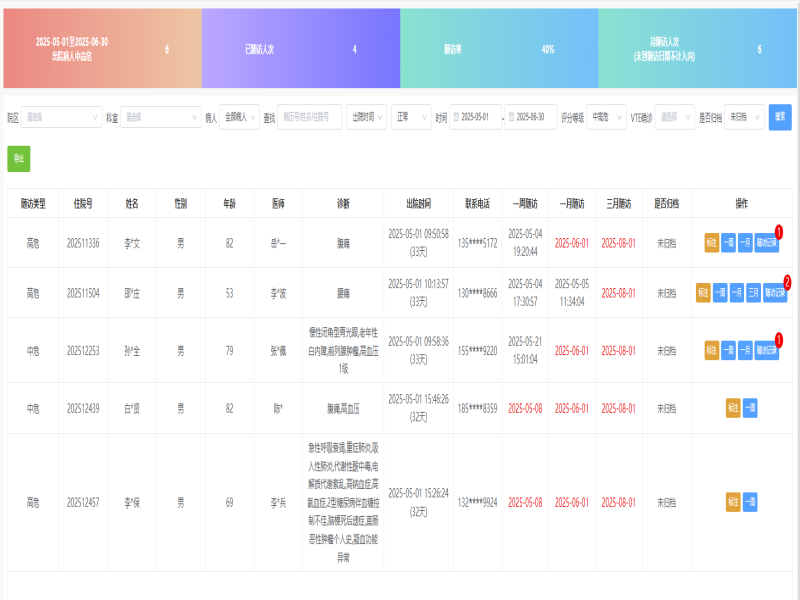800x600 pixels.
Task: Click 三月 follow-up button for patient 202511504
Action: (753, 292)
